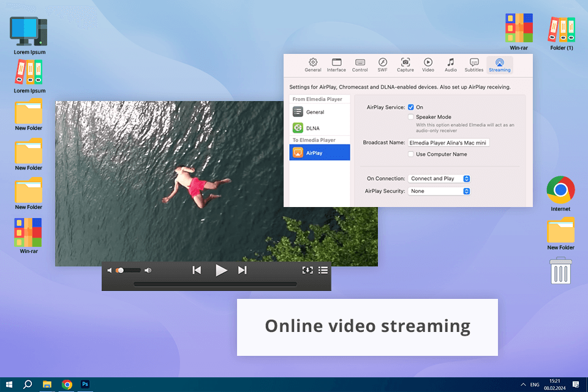The height and width of the screenshot is (392, 588).
Task: Open Chrome from the taskbar
Action: (x=67, y=385)
